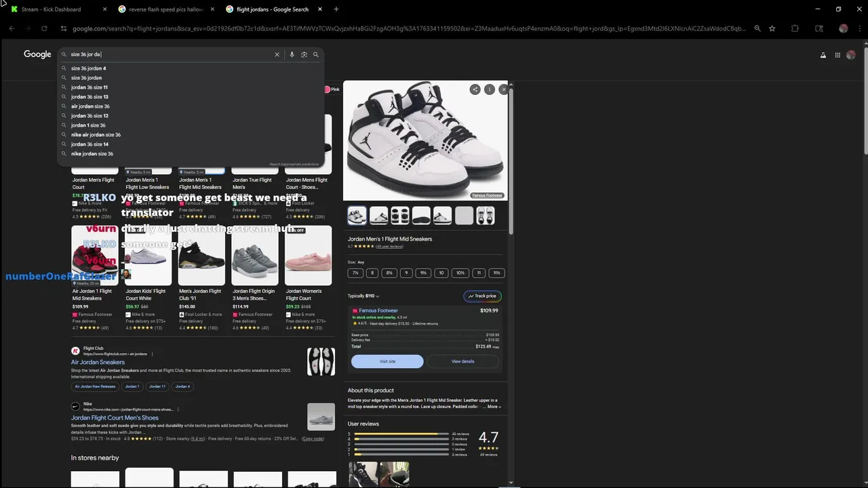
Task: Select shoe size 8½
Action: click(x=389, y=273)
